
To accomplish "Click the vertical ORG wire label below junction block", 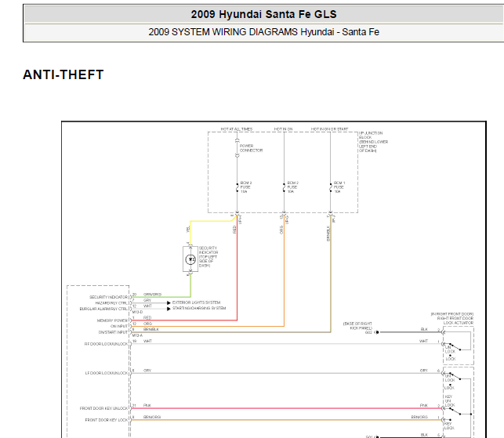I will [x=281, y=230].
